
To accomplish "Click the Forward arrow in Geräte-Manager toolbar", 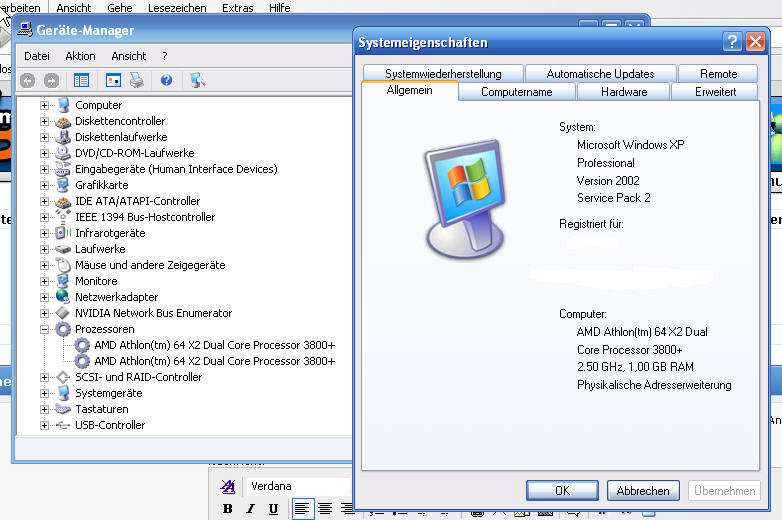I will tap(51, 80).
